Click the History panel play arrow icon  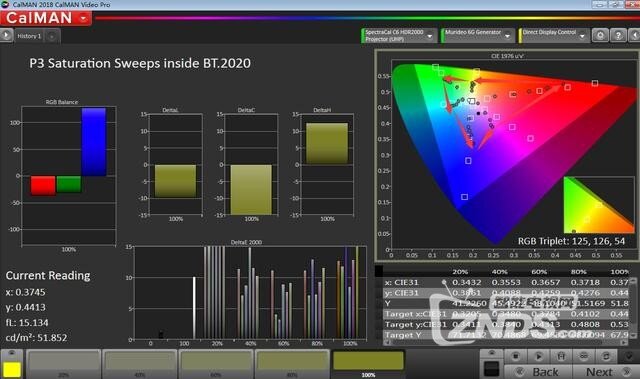6,35
